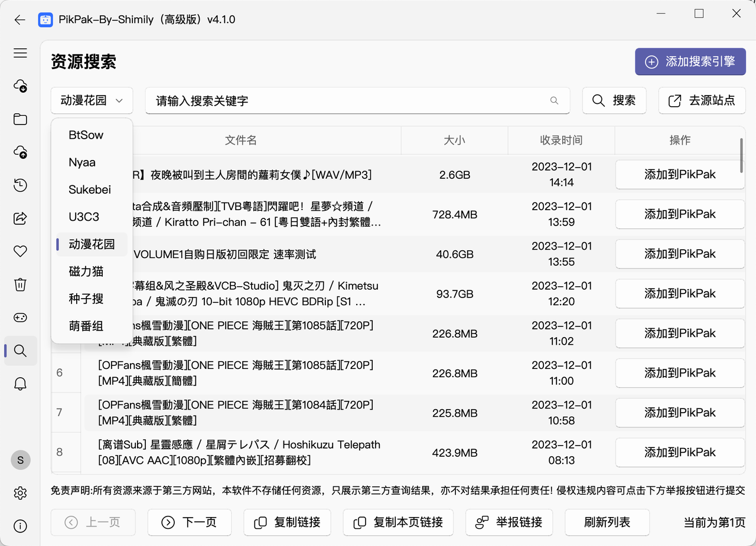Switch engine to 萌番组
This screenshot has width=756, height=546.
(x=87, y=325)
